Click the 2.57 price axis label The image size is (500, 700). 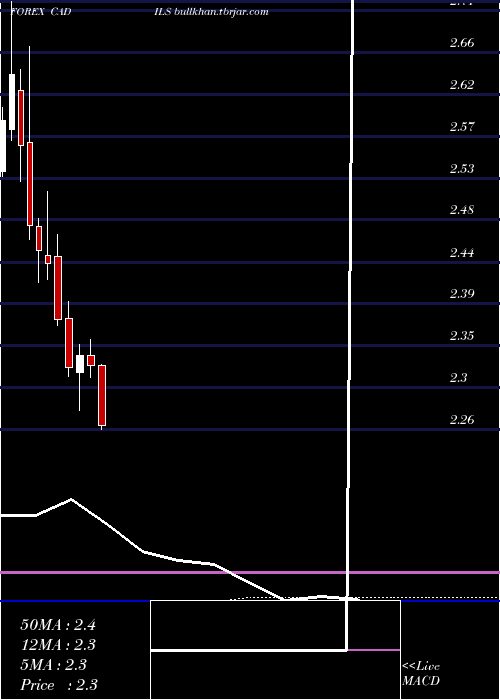pyautogui.click(x=462, y=127)
